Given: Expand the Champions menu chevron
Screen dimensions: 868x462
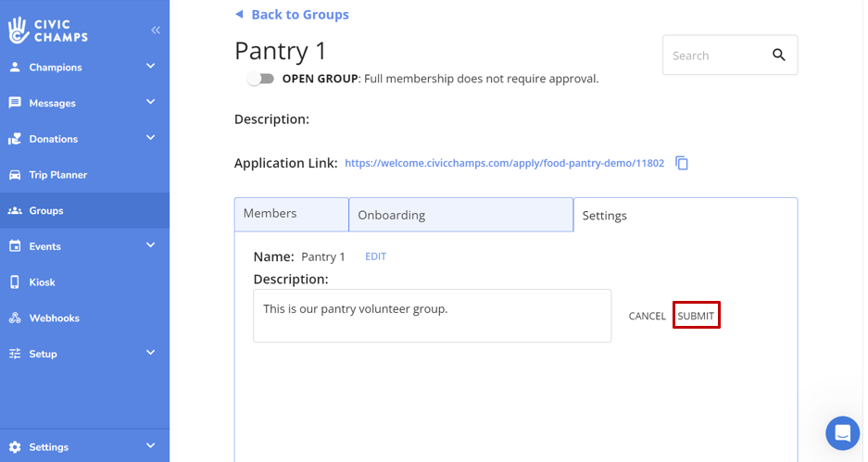Looking at the screenshot, I should coord(150,67).
